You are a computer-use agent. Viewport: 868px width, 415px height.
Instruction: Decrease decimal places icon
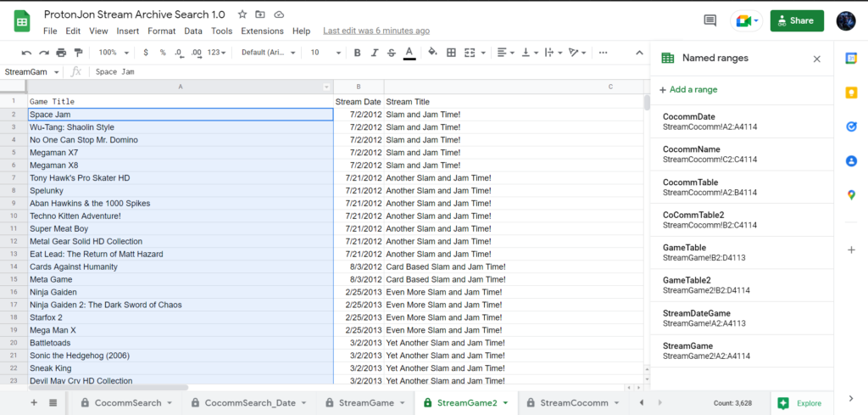[179, 53]
